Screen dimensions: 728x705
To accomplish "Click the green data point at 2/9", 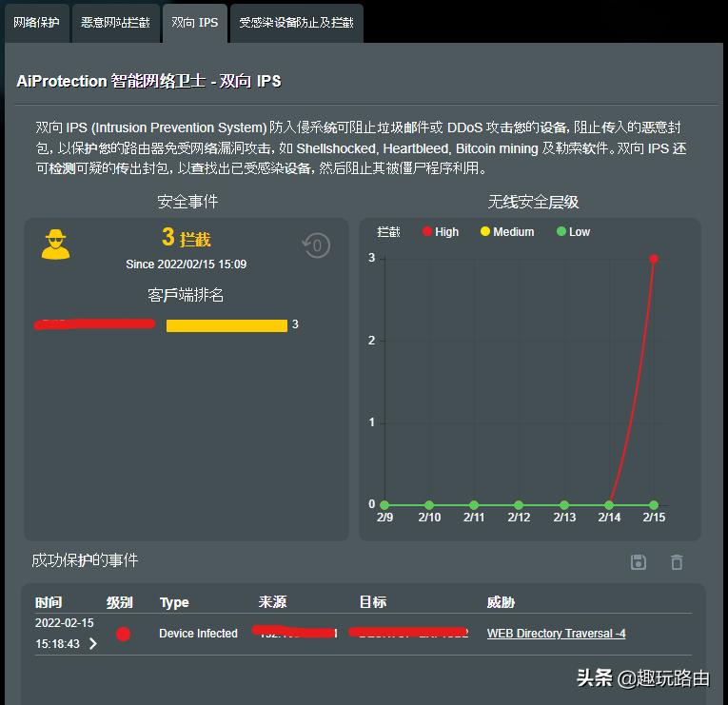I will click(384, 505).
